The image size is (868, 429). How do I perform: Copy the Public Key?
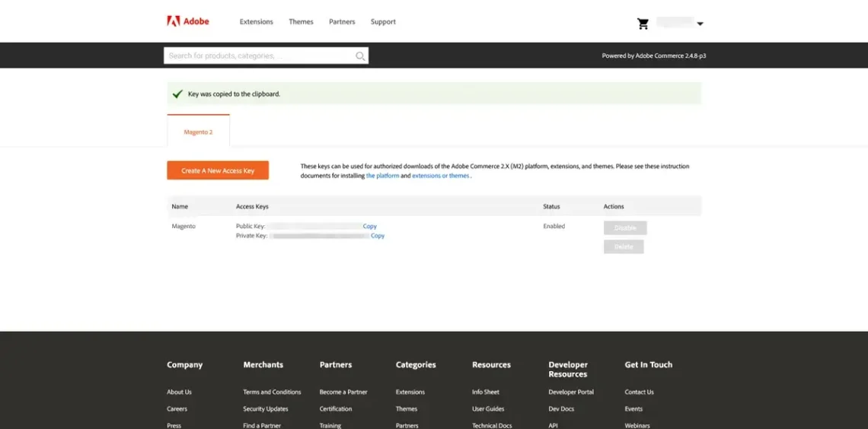click(370, 226)
